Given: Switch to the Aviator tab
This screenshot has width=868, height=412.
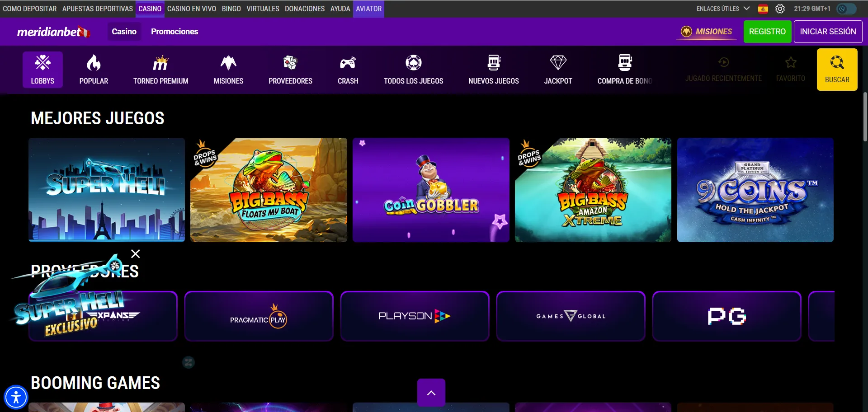Looking at the screenshot, I should (x=368, y=9).
